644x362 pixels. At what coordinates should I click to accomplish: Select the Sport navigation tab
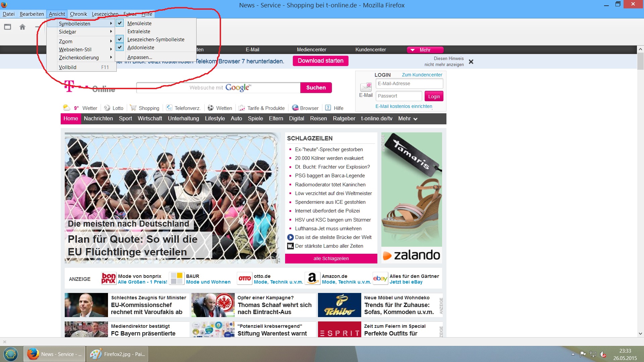click(125, 118)
